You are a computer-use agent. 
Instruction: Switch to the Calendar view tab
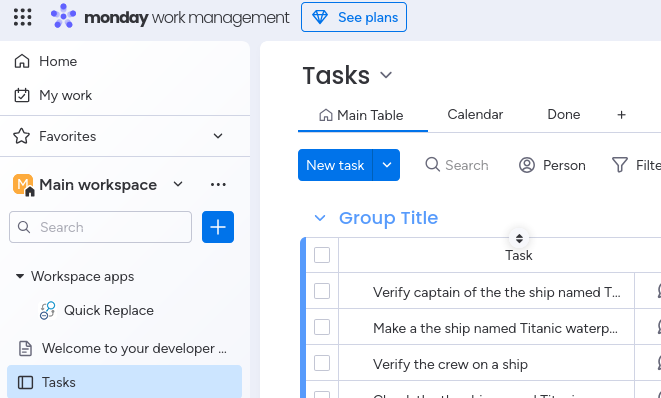pyautogui.click(x=475, y=115)
